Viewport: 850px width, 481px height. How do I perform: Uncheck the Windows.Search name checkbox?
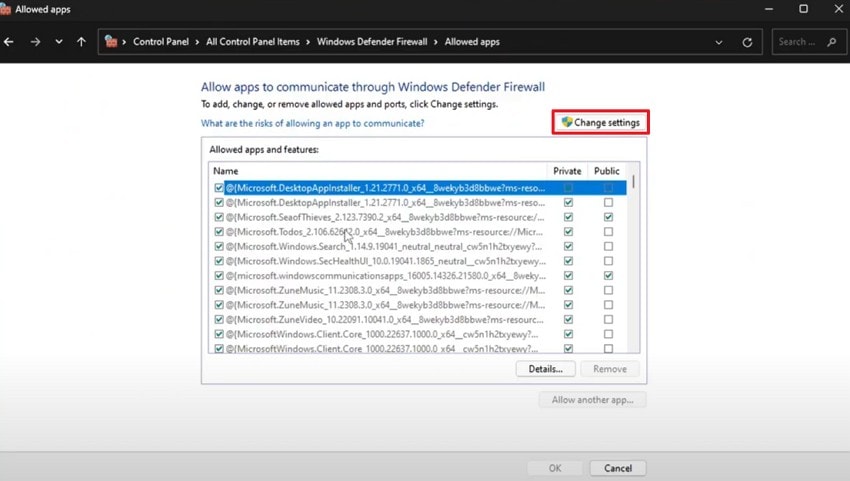(219, 246)
